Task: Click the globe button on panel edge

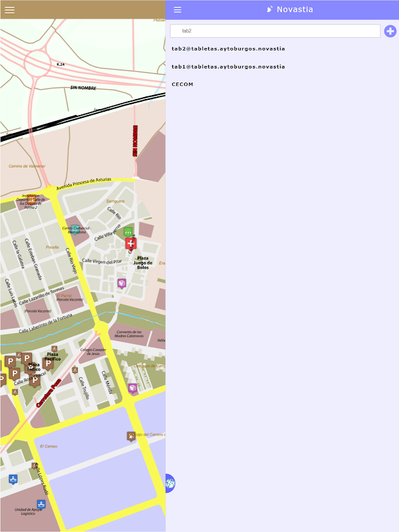Action: pyautogui.click(x=170, y=483)
